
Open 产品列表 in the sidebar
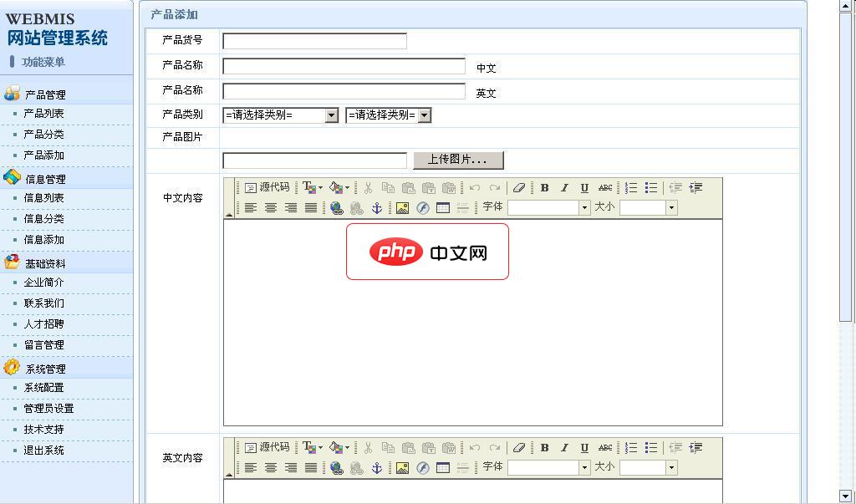(x=43, y=114)
